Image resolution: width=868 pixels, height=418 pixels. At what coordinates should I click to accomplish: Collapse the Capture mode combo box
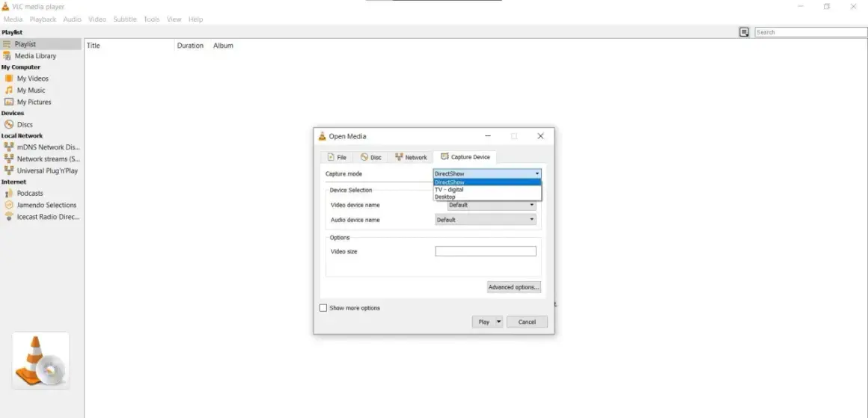[x=486, y=173]
